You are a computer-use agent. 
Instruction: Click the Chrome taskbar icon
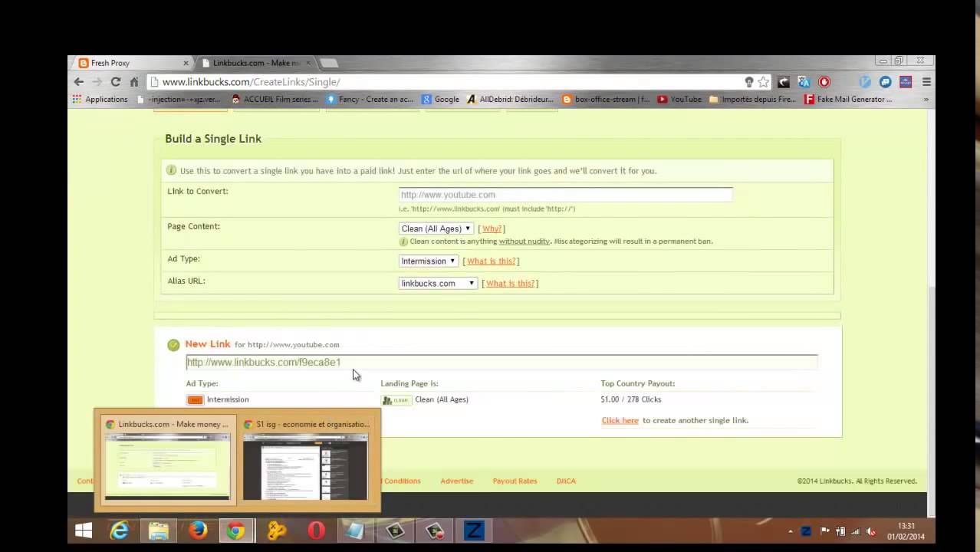235,531
